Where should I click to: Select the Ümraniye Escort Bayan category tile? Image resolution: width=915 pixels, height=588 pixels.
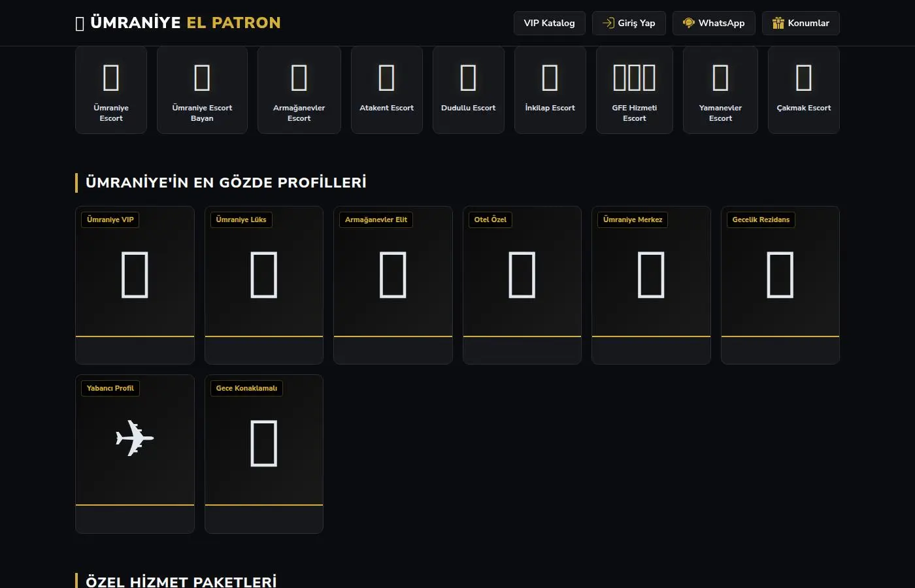(202, 90)
